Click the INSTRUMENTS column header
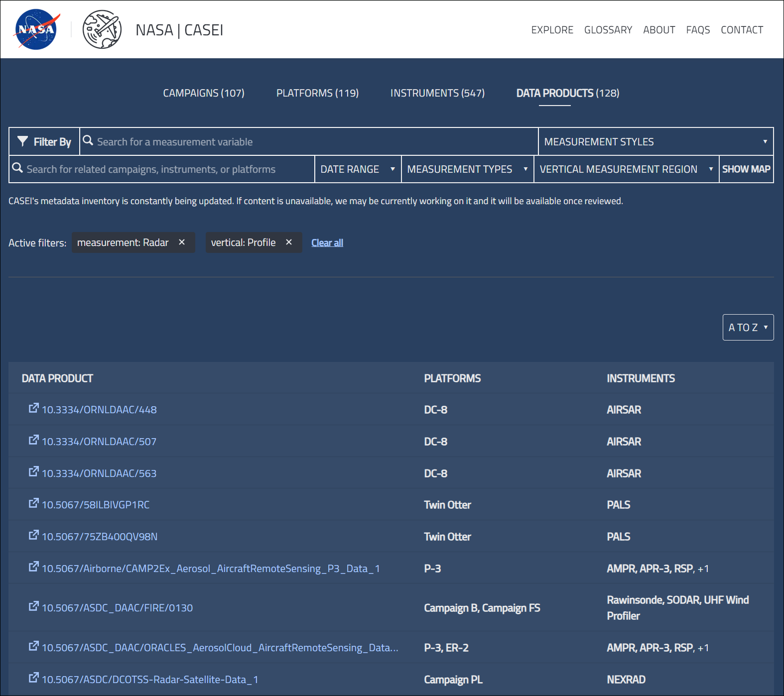This screenshot has width=784, height=696. coord(641,378)
